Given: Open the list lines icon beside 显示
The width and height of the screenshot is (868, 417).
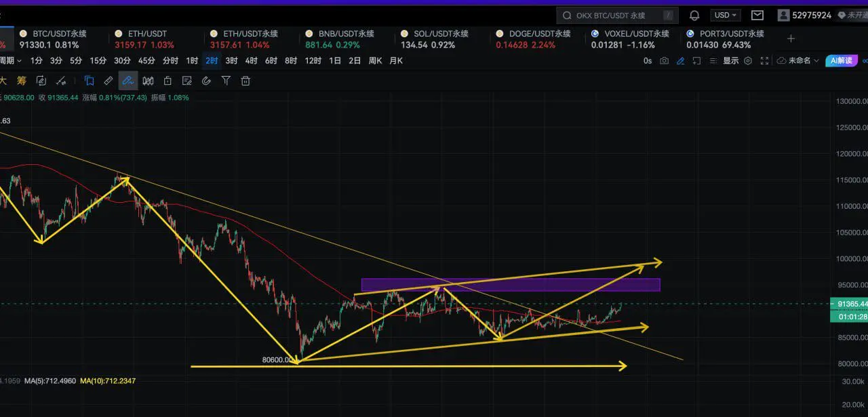Looking at the screenshot, I should pos(714,60).
